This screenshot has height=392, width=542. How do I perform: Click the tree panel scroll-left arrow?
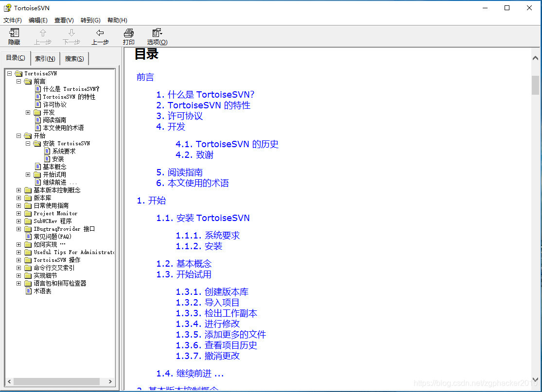tap(9, 381)
